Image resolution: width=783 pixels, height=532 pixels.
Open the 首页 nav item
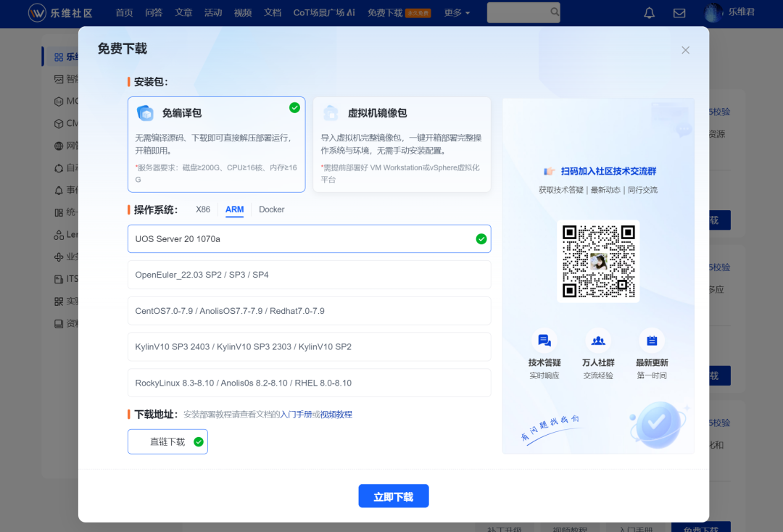(125, 12)
